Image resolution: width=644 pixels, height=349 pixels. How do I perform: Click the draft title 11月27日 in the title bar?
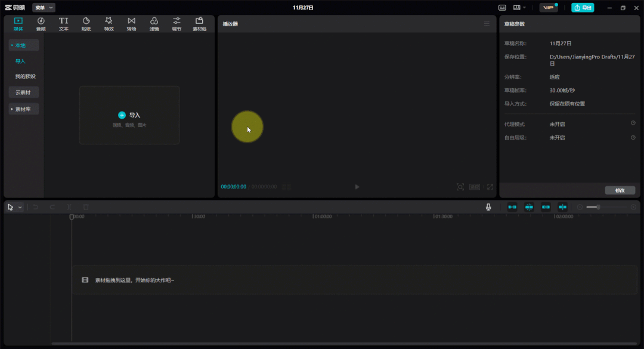click(303, 7)
